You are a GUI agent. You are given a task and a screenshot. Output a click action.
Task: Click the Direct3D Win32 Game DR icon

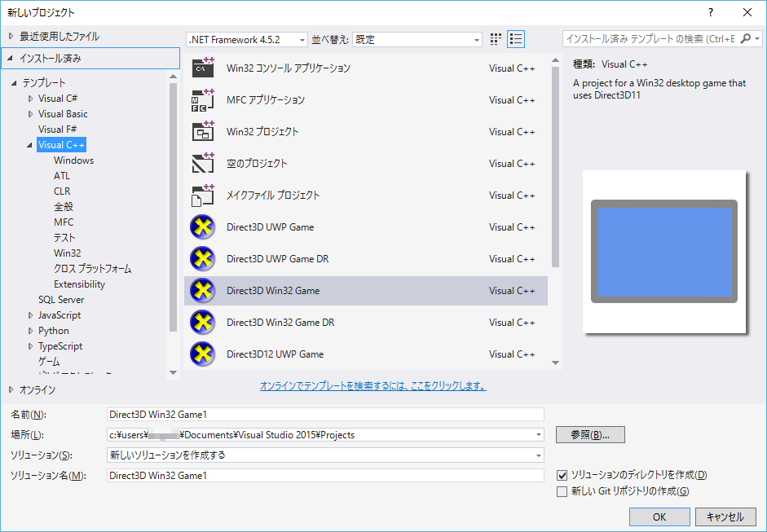[x=202, y=323]
